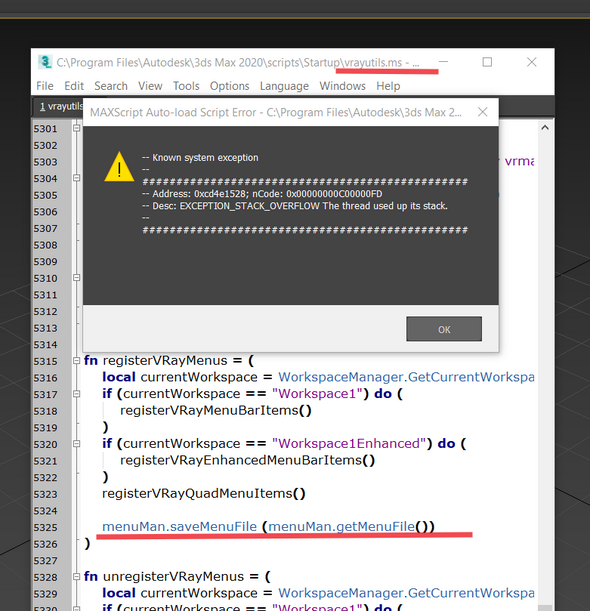Click the yellow warning triangle icon
The height and width of the screenshot is (611, 590).
[119, 167]
